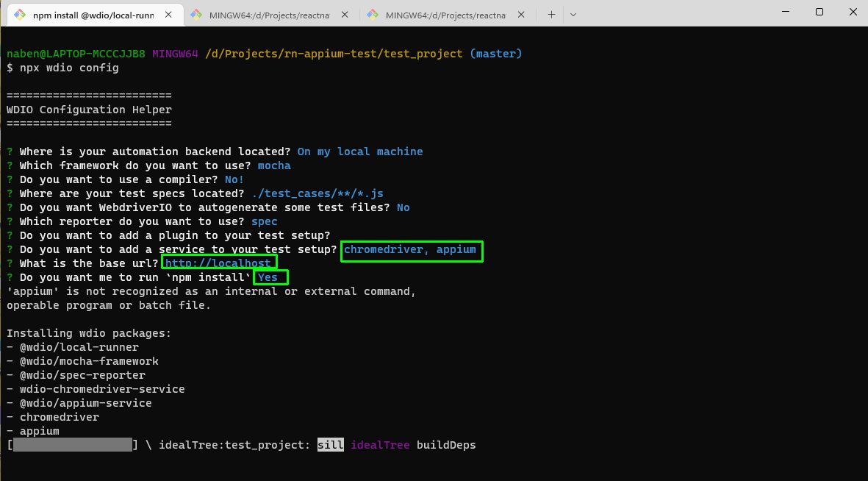
Task: Click the 'mocha' framework answer
Action: point(274,165)
